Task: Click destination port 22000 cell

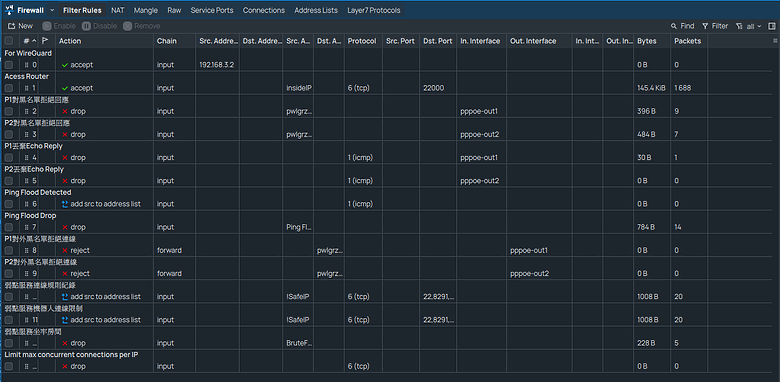Action: pos(433,88)
